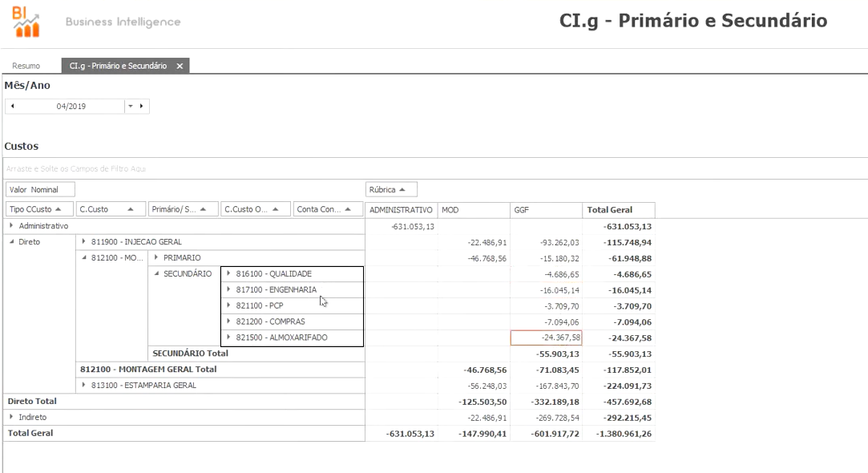Image resolution: width=868 pixels, height=473 pixels.
Task: Click the SECUNDÁRIO Total row label
Action: coord(191,354)
